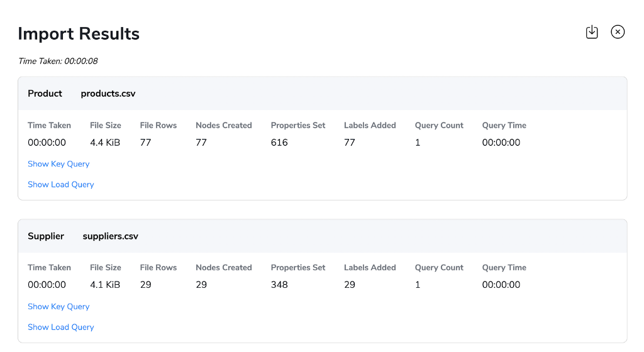The width and height of the screenshot is (644, 352).
Task: Click the overall Time Taken 00:00:08 text
Action: 58,61
